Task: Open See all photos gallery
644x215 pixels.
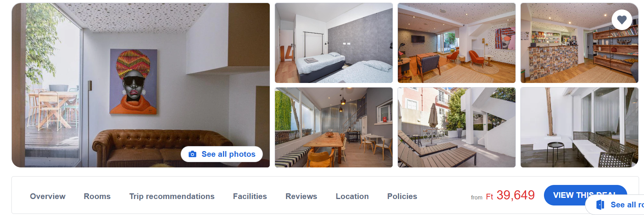Action: 222,154
